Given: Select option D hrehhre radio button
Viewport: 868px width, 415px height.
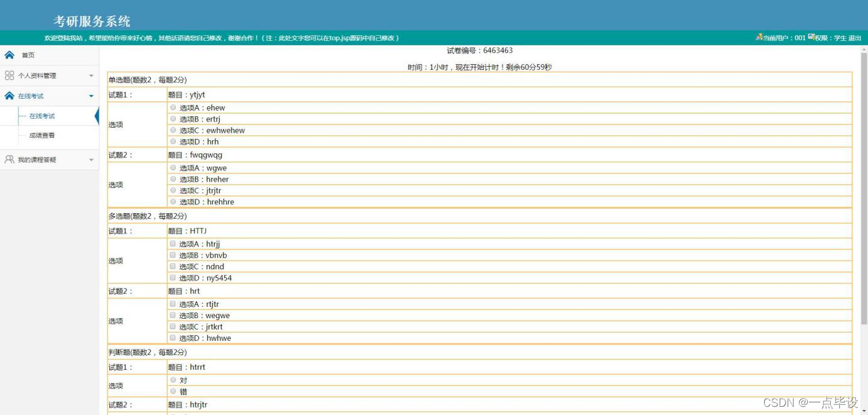Looking at the screenshot, I should (x=173, y=202).
